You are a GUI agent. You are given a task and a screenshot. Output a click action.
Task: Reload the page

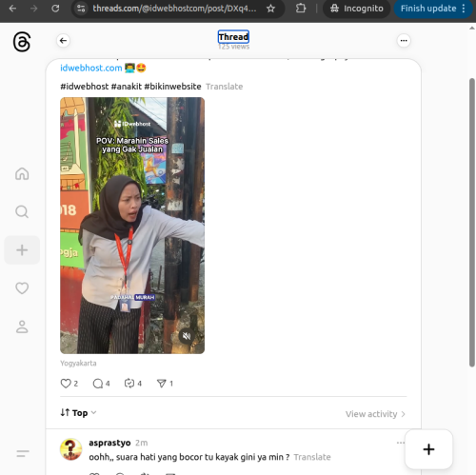point(55,9)
